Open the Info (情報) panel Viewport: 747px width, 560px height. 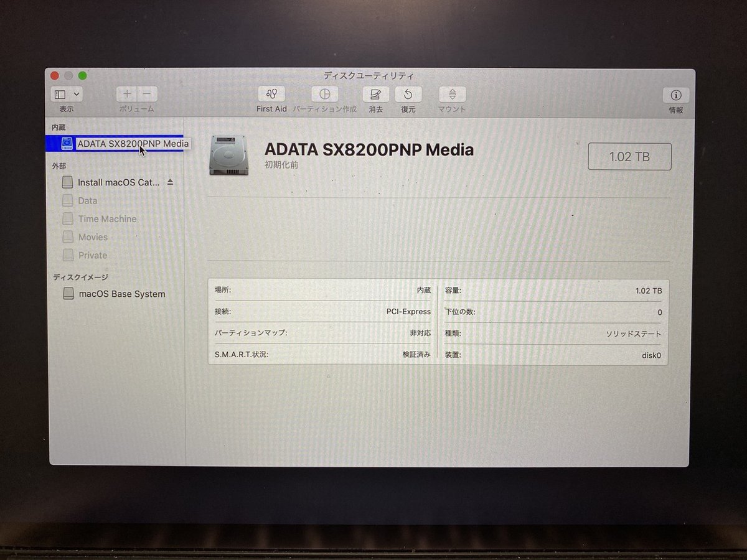coord(675,95)
